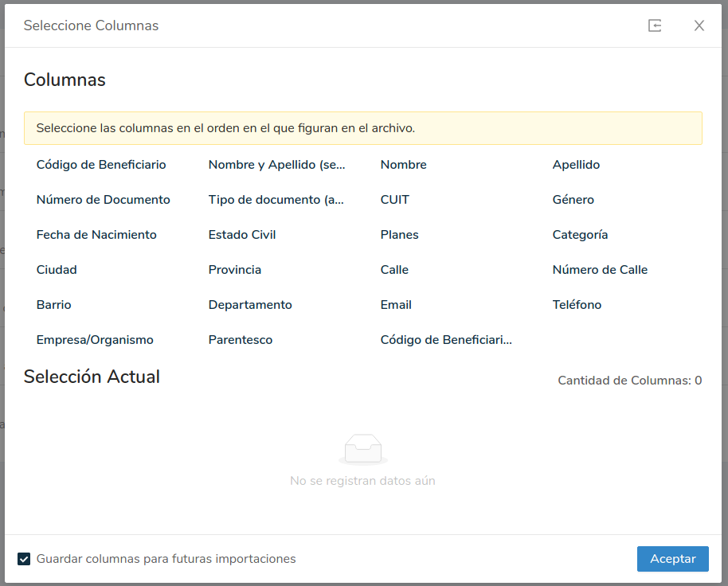Select the Género column
The height and width of the screenshot is (586, 728).
click(x=573, y=200)
